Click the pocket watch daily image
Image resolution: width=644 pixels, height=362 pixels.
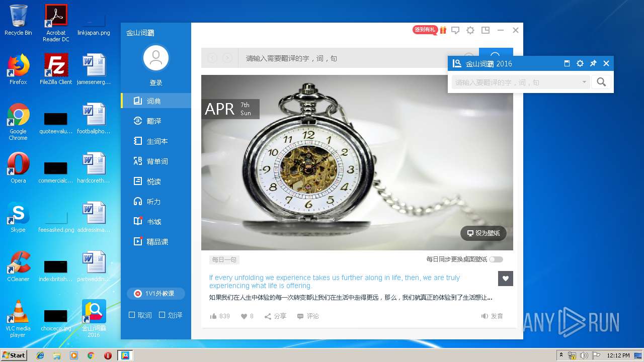click(357, 162)
